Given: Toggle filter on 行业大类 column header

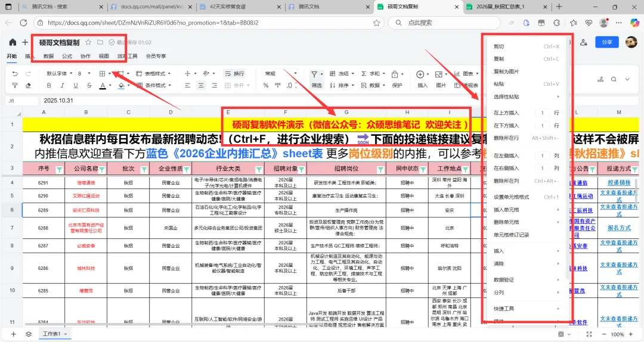Looking at the screenshot, I should [x=259, y=169].
